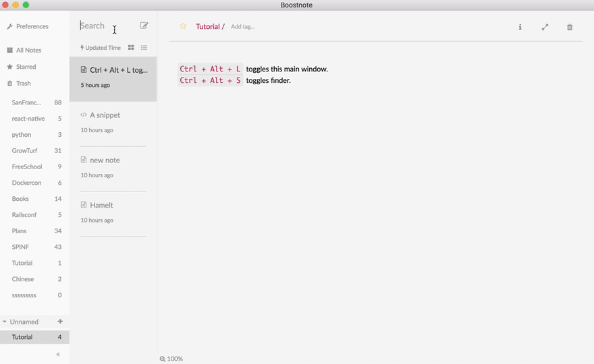Click the code icon of 'A snippet'

[x=84, y=115]
